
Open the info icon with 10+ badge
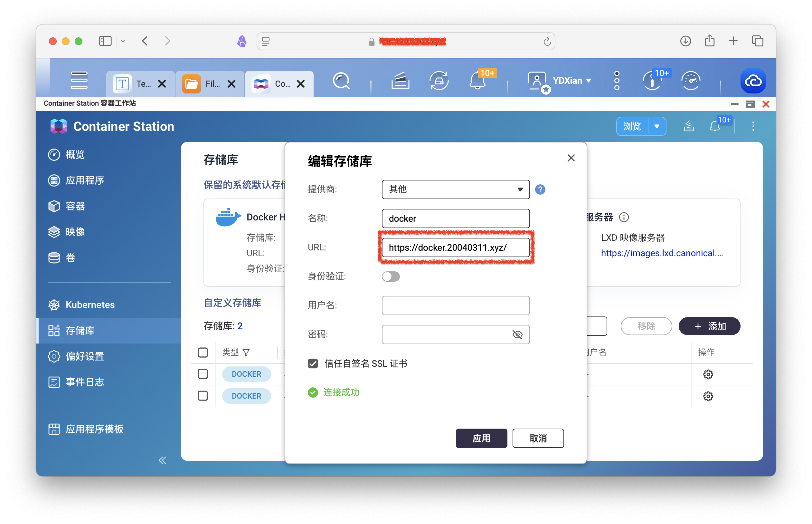652,81
